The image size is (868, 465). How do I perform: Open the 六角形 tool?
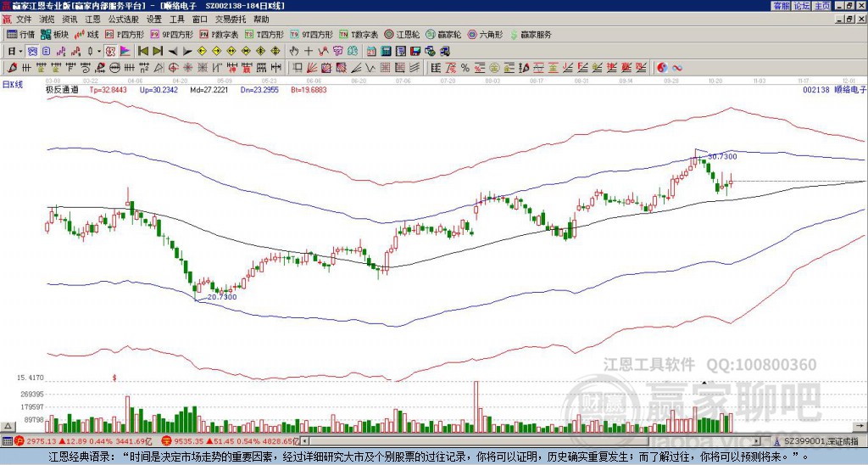coord(486,34)
